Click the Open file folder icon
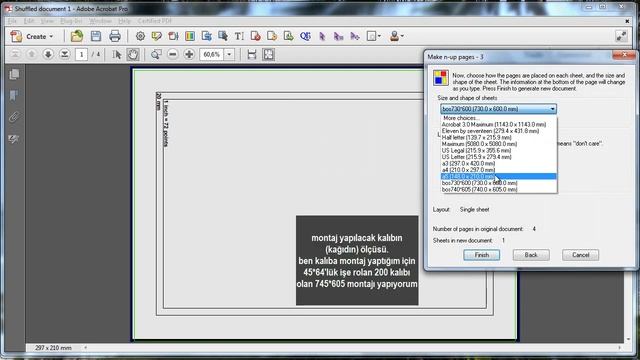The width and height of the screenshot is (640, 360). (x=77, y=36)
